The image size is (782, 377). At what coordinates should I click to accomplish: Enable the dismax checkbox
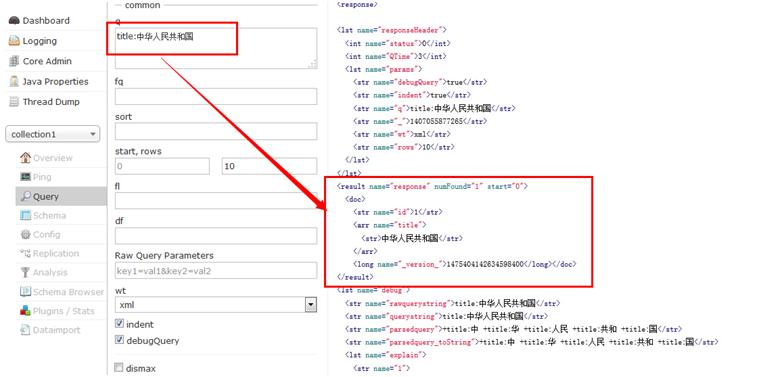pos(119,368)
